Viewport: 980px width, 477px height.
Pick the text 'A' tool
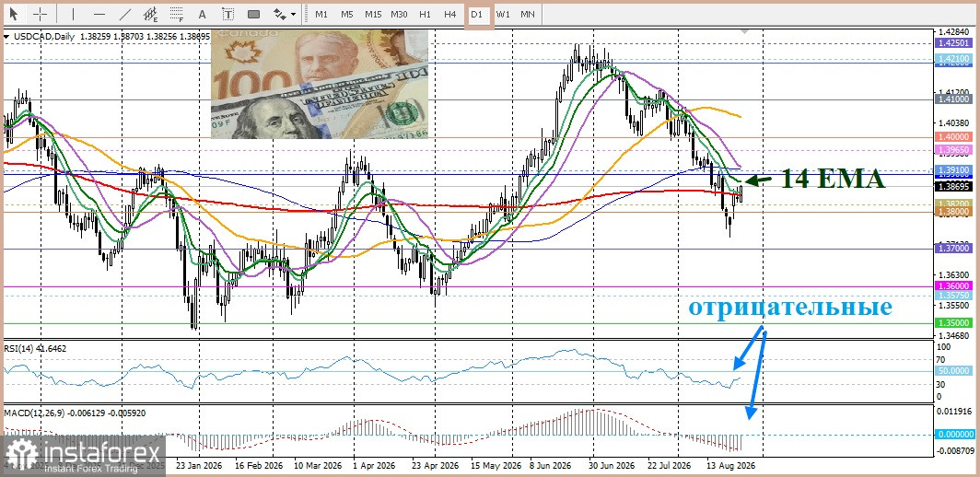202,14
